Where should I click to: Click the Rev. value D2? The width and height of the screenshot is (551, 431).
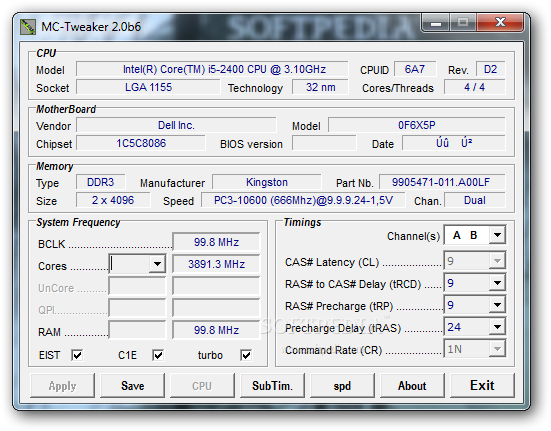coord(491,69)
